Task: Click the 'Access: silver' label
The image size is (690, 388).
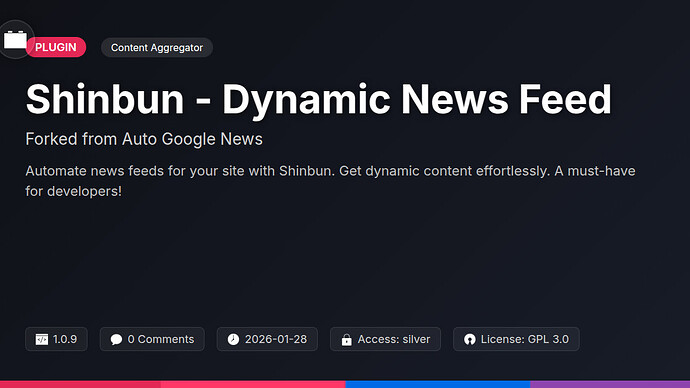Action: pos(394,339)
